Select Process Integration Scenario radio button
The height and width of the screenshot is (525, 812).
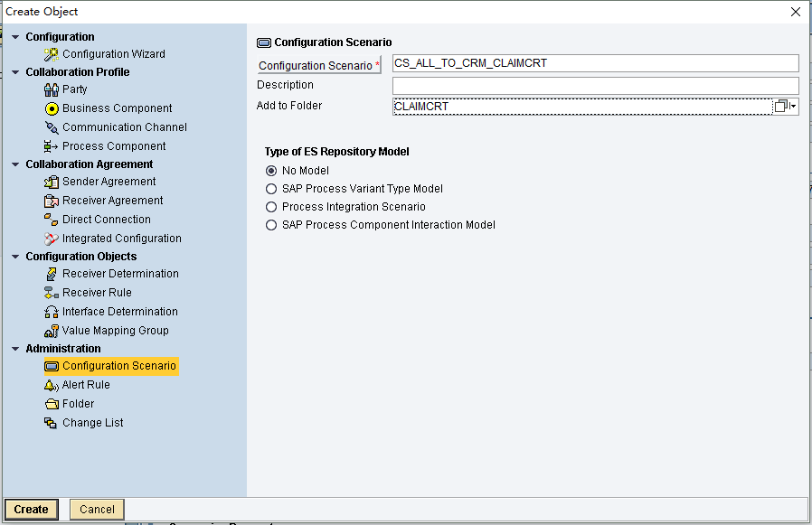(271, 207)
